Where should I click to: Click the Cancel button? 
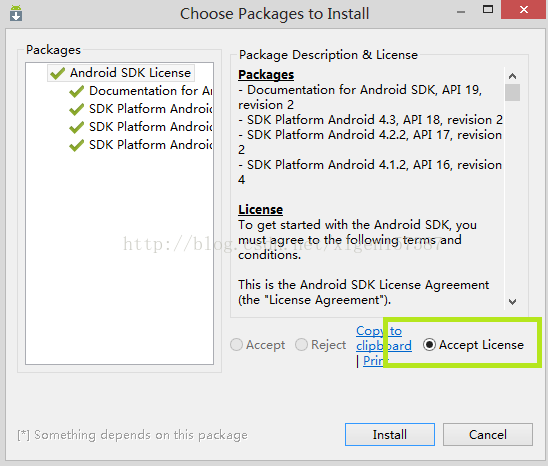click(x=488, y=435)
